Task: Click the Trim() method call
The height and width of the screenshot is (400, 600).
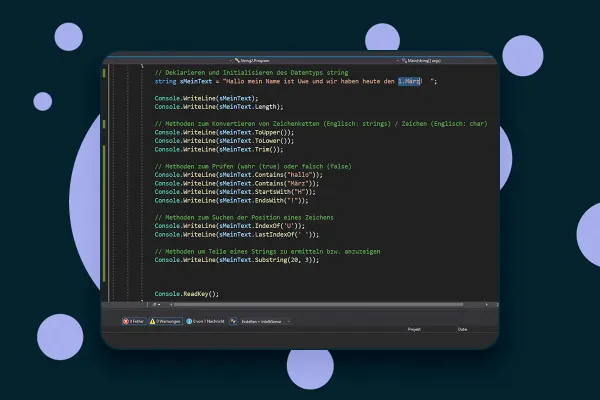Action: coord(266,149)
